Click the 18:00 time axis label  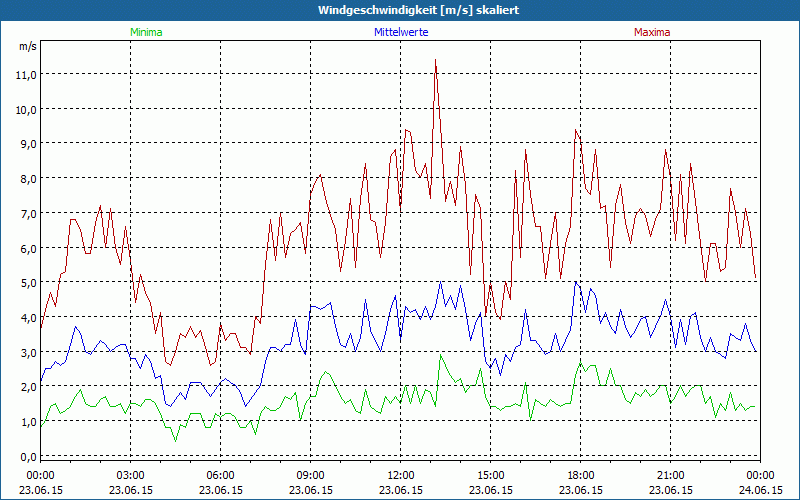click(580, 475)
